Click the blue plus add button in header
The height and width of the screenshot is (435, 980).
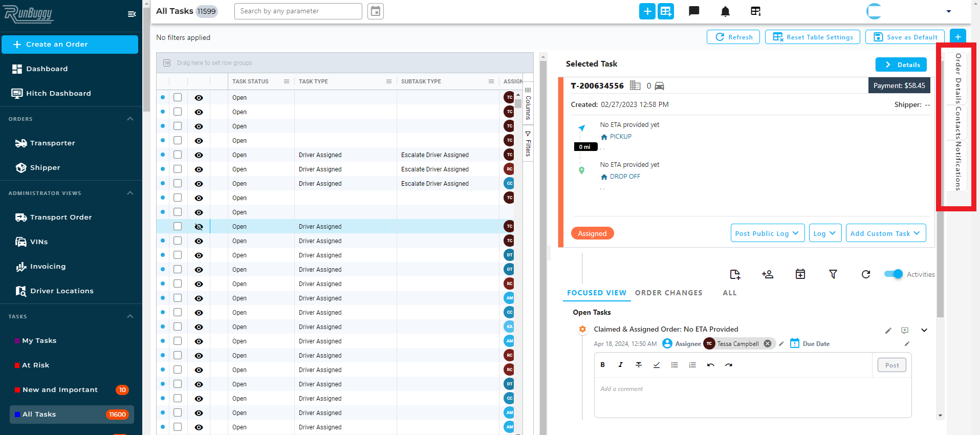pos(647,11)
